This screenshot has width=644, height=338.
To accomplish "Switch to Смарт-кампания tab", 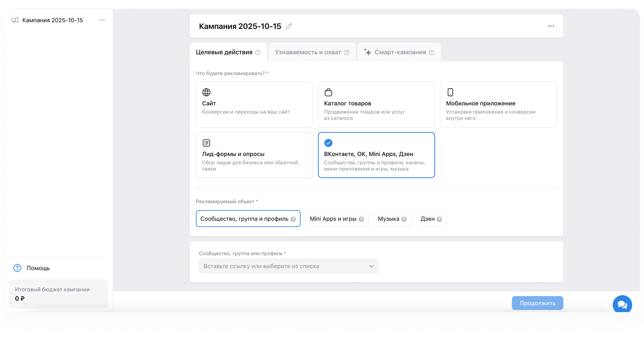I will coord(400,52).
